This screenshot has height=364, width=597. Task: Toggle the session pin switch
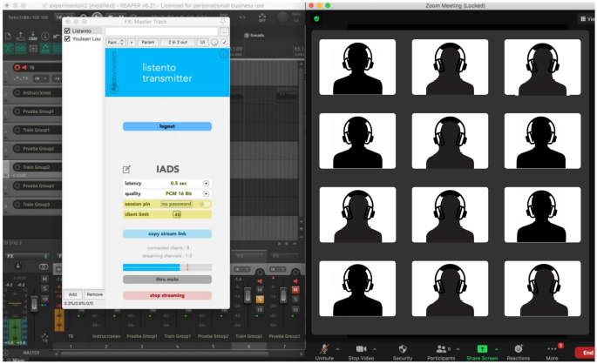[x=206, y=204]
